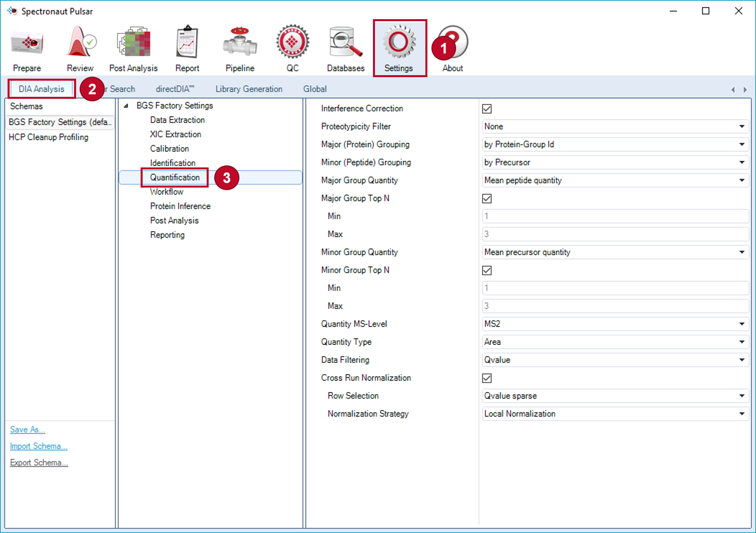Click the Minor Group Top N Min field

click(x=615, y=288)
